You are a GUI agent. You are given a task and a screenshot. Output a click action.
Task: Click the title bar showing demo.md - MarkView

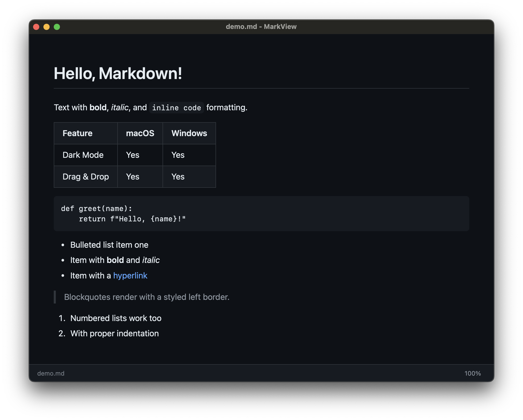(x=261, y=26)
